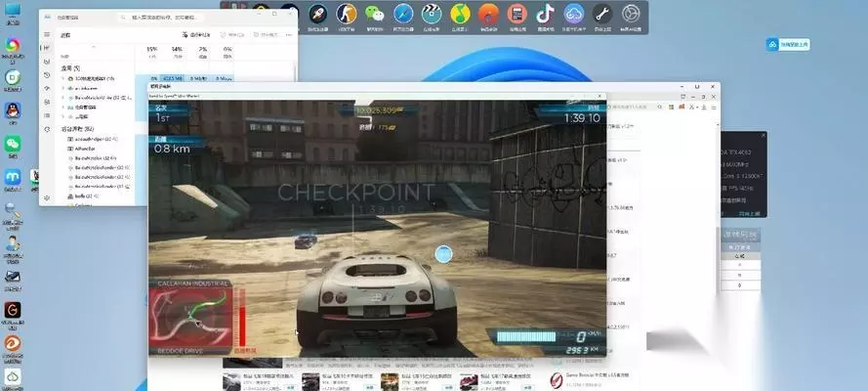Screen dimensions: 868x391
Task: Open WeChat from the top dock
Action: (375, 14)
